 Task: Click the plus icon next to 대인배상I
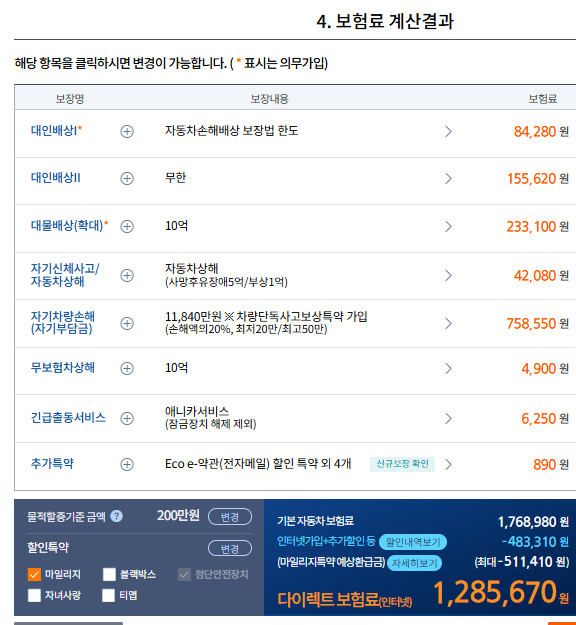[x=127, y=132]
